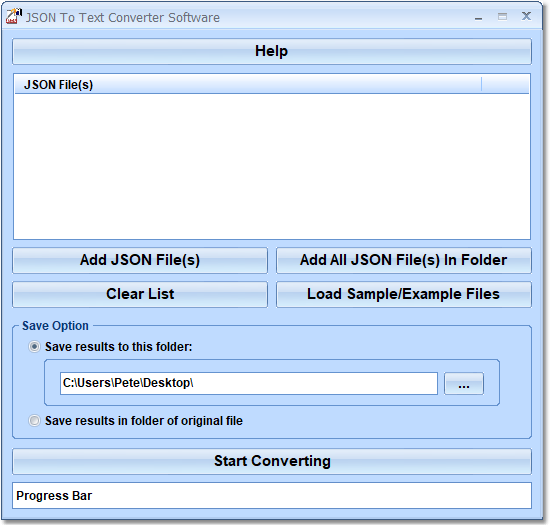Image resolution: width=550 pixels, height=527 pixels.
Task: Click the Progress Bar area
Action: click(272, 495)
